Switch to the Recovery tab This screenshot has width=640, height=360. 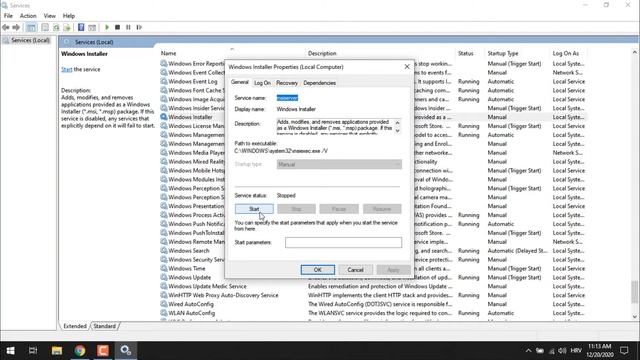(x=287, y=83)
